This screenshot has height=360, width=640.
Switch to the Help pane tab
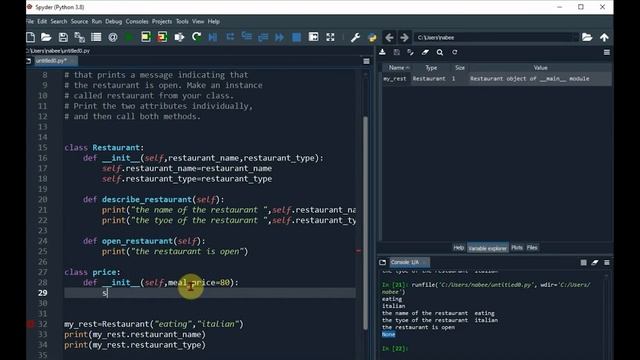click(458, 248)
